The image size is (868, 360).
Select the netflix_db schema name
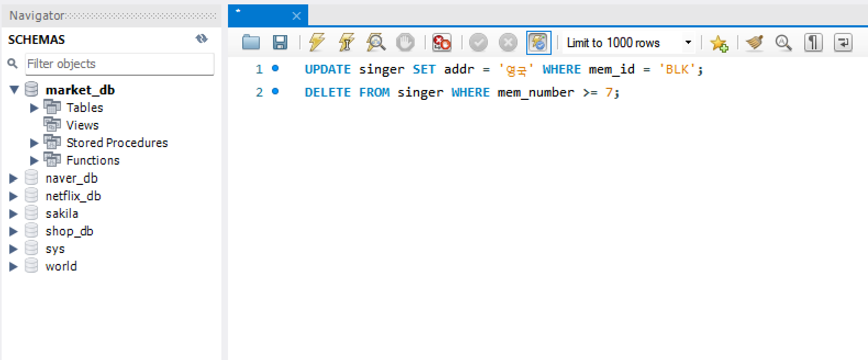click(x=73, y=196)
